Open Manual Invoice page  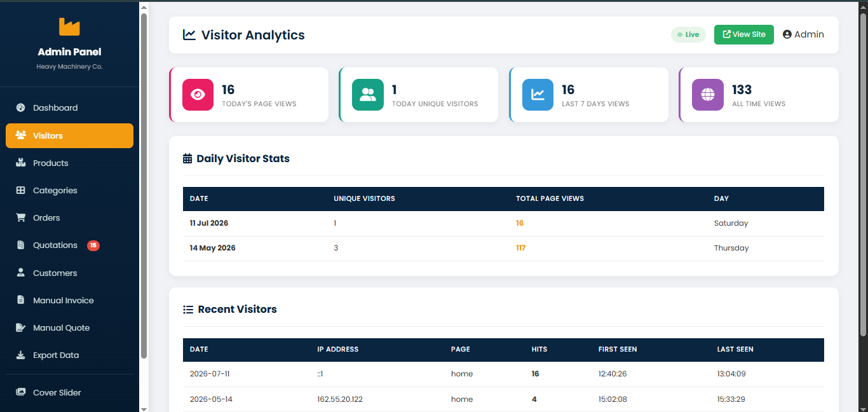[69, 300]
